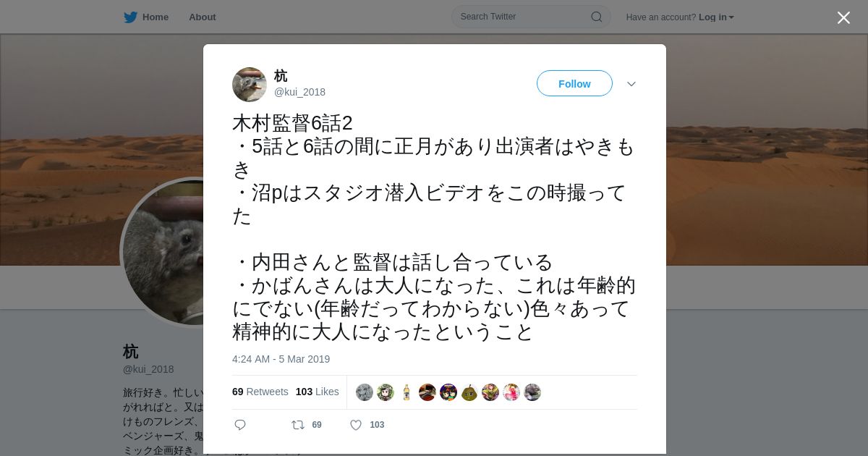Follow the @kui_2018 account
The width and height of the screenshot is (868, 456).
[x=574, y=83]
